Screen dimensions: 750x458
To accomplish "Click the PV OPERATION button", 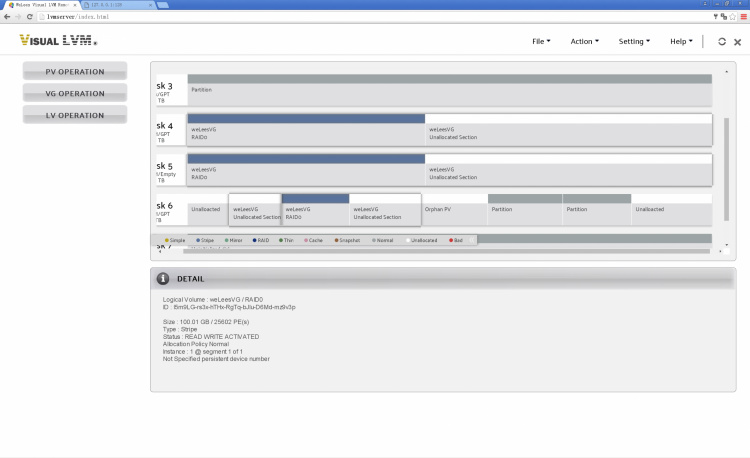I will pyautogui.click(x=75, y=71).
